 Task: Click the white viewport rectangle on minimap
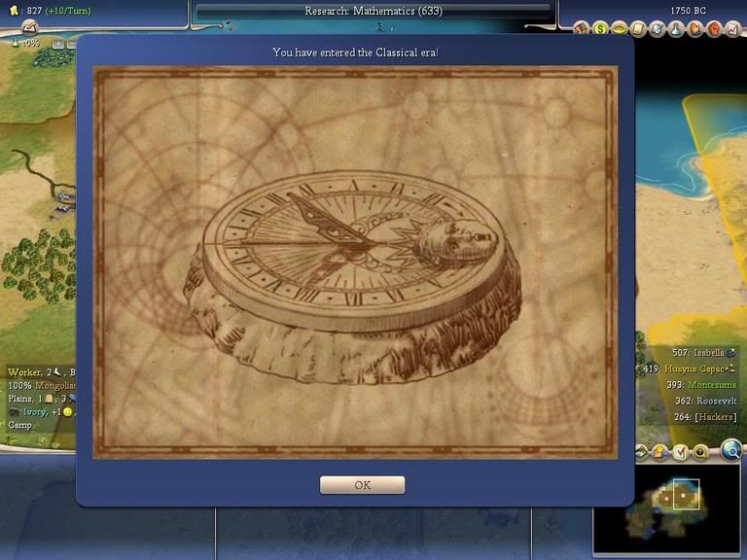coord(686,494)
